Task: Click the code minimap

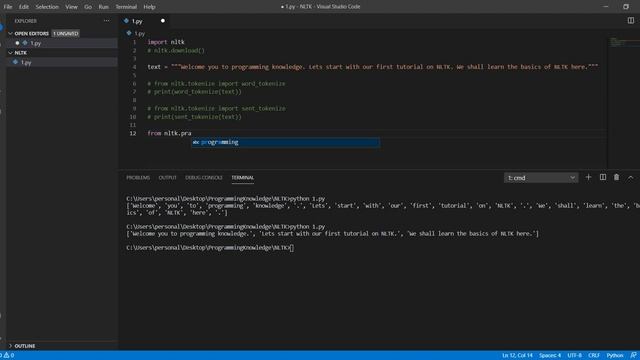Action: 623,42
